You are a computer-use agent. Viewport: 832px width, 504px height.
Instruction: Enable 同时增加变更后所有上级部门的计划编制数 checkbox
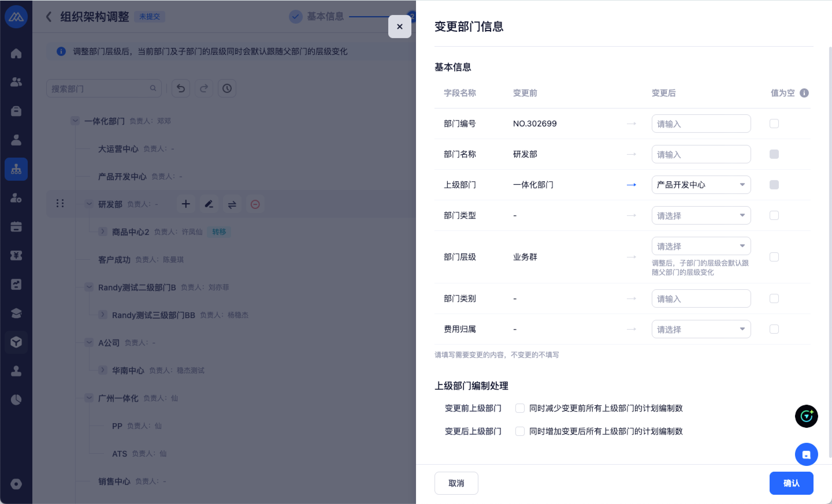pos(520,431)
